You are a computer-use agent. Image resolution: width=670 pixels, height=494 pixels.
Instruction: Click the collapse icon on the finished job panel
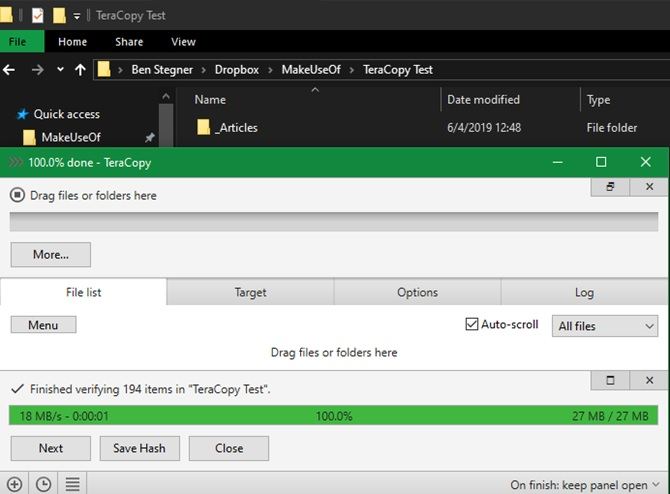coord(610,381)
